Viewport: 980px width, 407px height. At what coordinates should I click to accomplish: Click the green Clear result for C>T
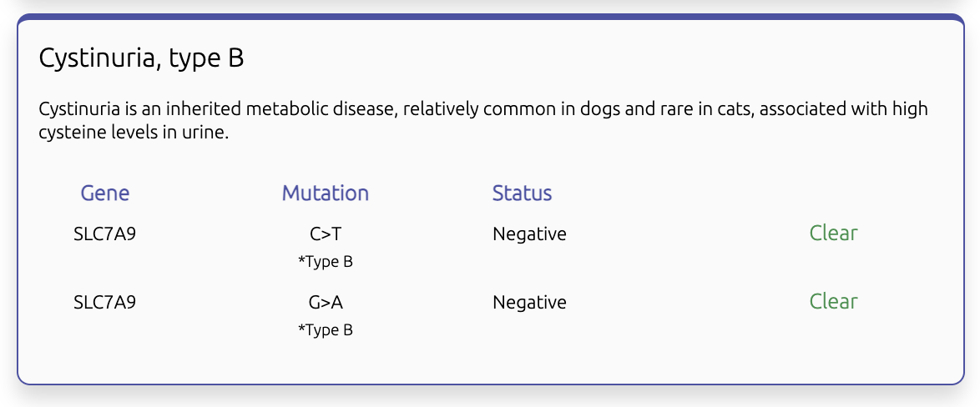[x=833, y=234]
